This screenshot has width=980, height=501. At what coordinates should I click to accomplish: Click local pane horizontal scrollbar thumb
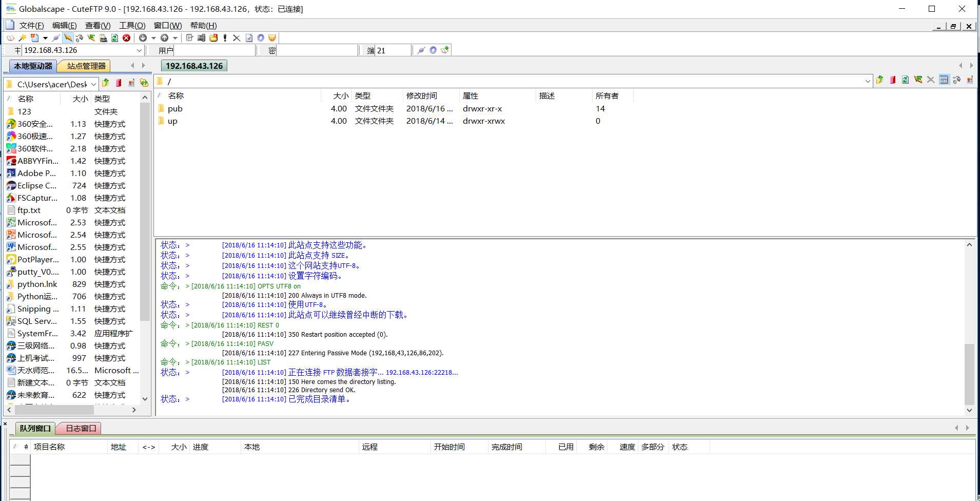pos(54,410)
